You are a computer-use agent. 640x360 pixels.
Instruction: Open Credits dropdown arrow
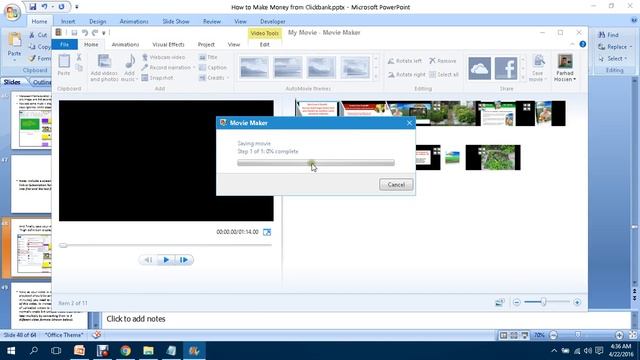click(x=228, y=78)
